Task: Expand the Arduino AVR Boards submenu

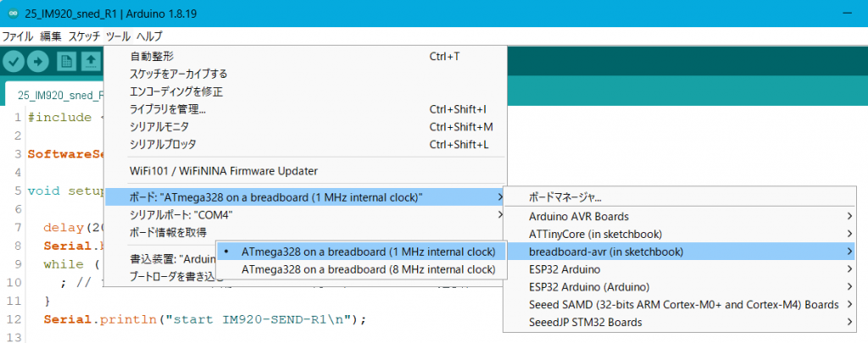Action: pos(578,216)
